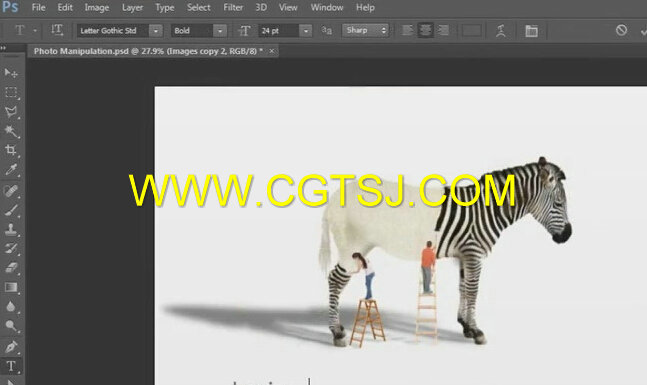The image size is (647, 385).
Task: Click the Photoshop Ps logo
Action: [x=10, y=7]
